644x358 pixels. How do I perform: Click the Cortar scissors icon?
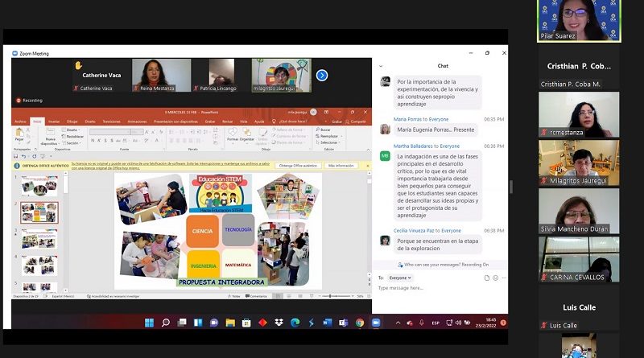coord(28,130)
